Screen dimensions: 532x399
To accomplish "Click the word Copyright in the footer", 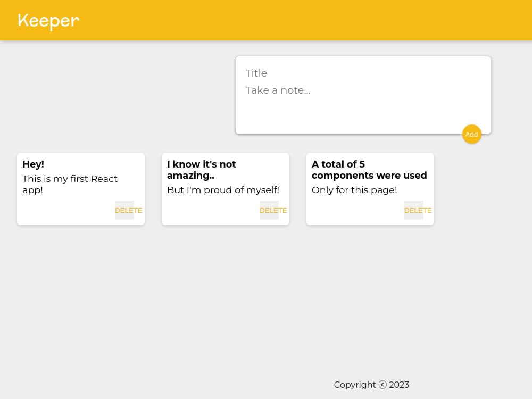I will [x=354, y=385].
